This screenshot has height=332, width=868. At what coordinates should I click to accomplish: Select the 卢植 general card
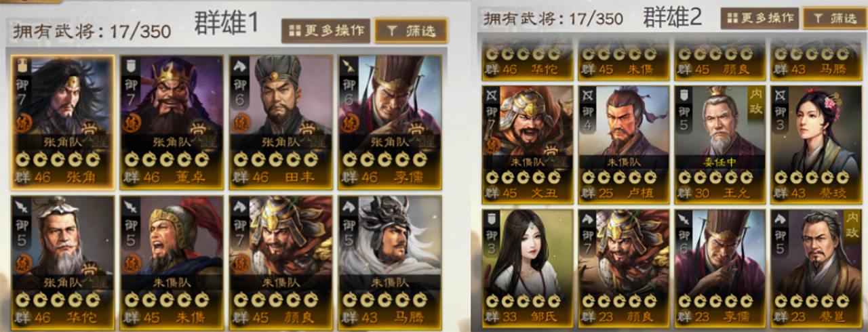click(623, 144)
